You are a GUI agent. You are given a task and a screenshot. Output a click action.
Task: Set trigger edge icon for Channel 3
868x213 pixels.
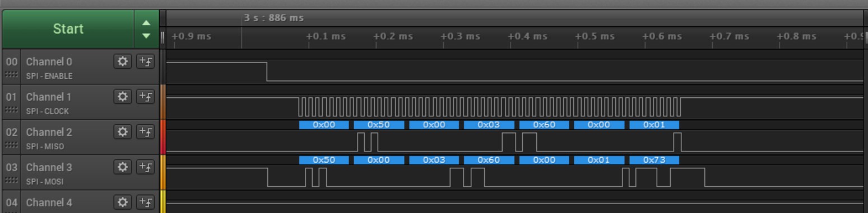point(146,167)
